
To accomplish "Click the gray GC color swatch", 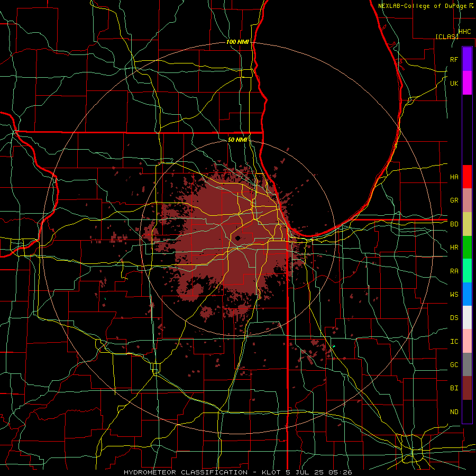I will (x=467, y=364).
